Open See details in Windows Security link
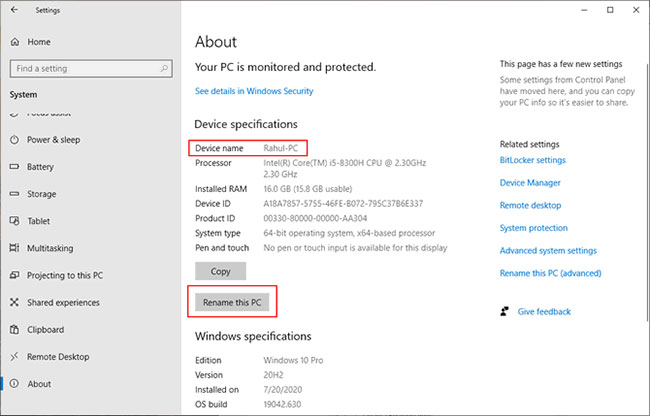This screenshot has height=416, width=650. (x=254, y=91)
